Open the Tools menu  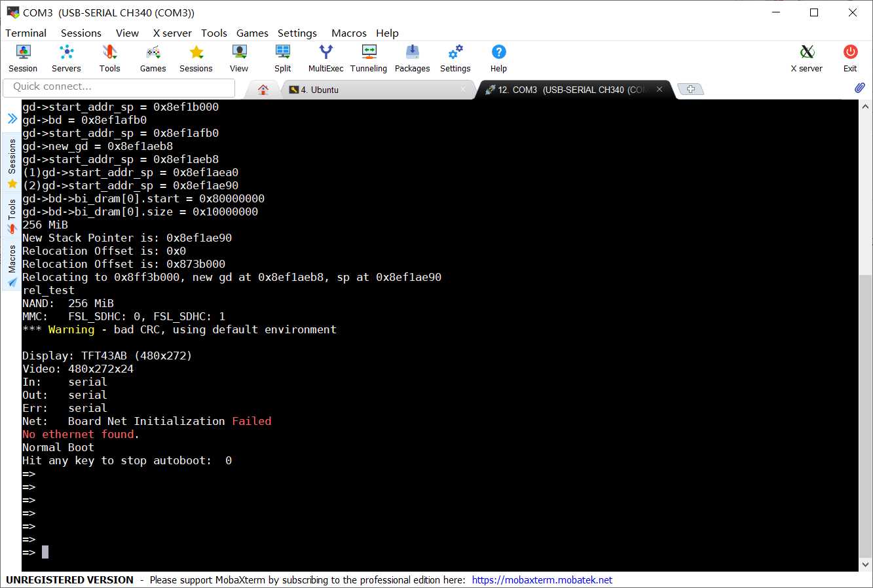(x=214, y=33)
